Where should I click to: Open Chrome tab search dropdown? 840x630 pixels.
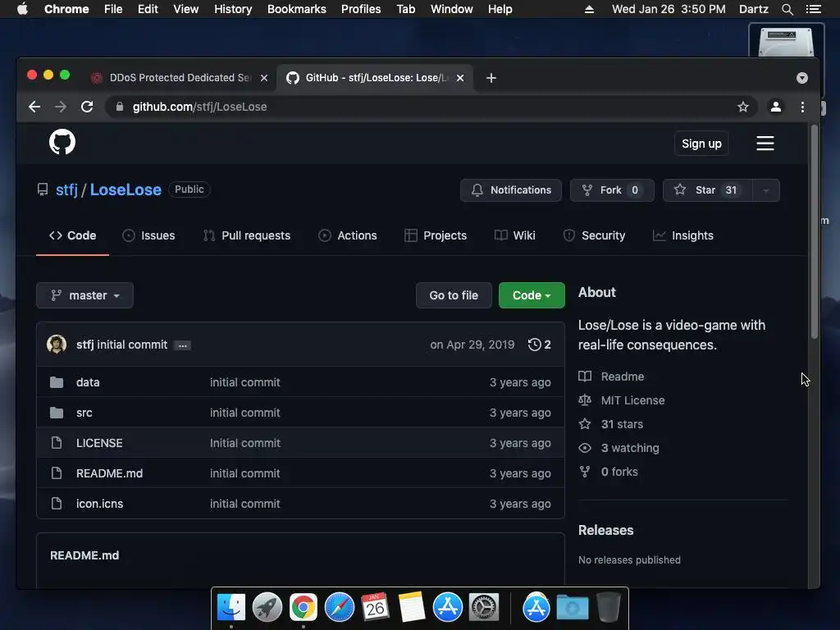click(x=801, y=78)
